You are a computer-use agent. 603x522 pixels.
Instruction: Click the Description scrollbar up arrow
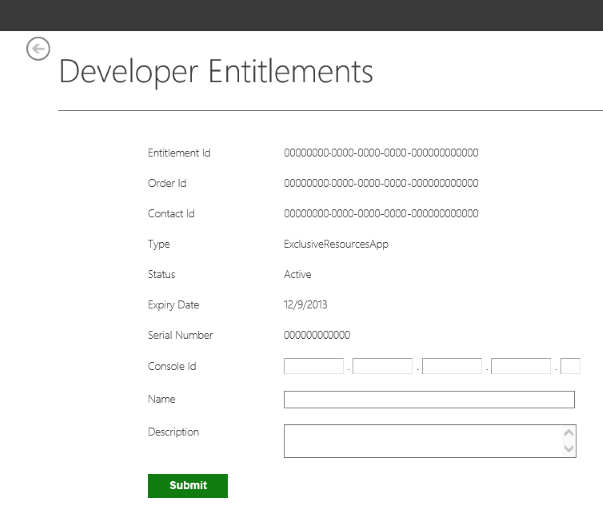click(x=569, y=433)
